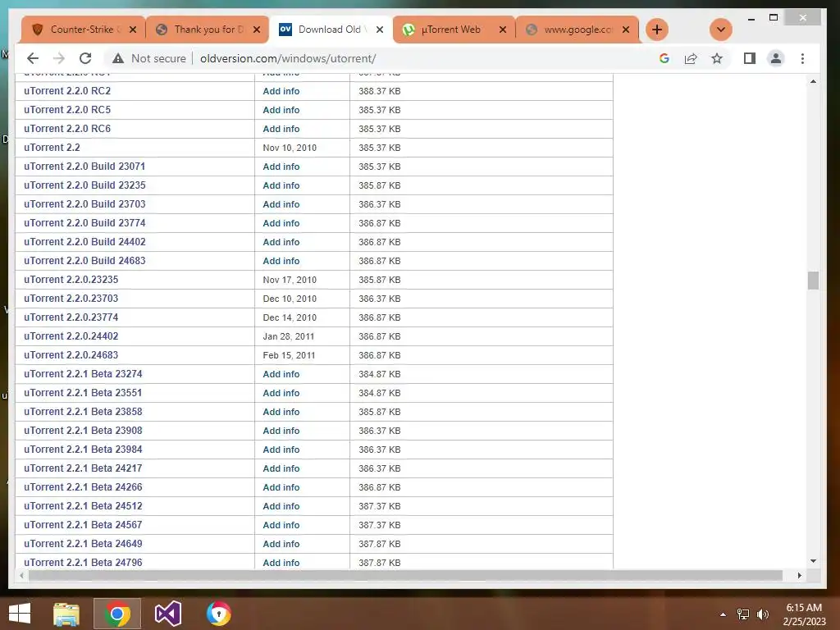
Task: Open uTorrent 2.2.1 Beta 24796 link
Action: tap(83, 563)
